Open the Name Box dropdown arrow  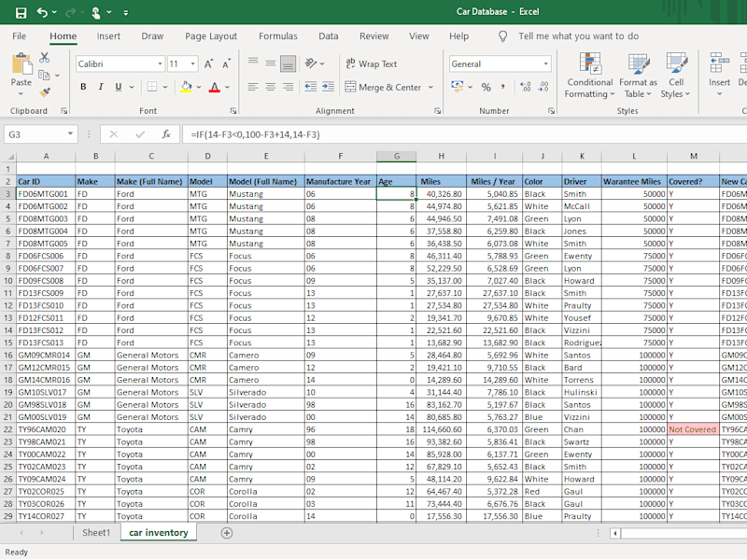pyautogui.click(x=70, y=133)
